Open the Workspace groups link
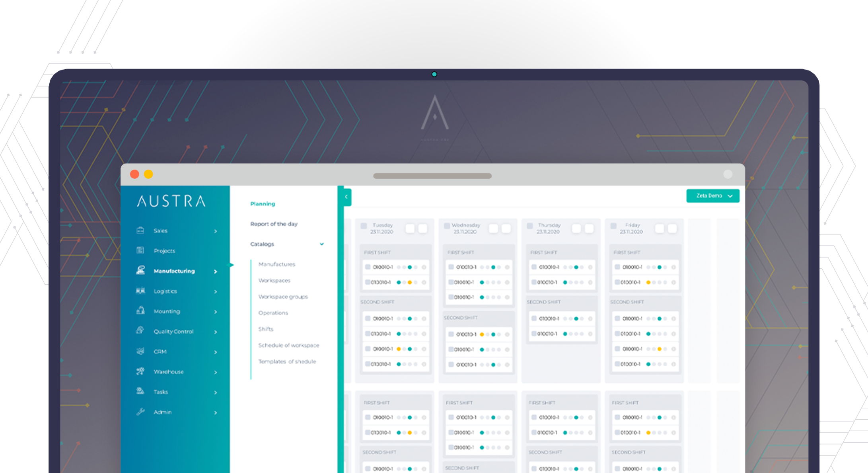This screenshot has height=473, width=868. [x=283, y=297]
